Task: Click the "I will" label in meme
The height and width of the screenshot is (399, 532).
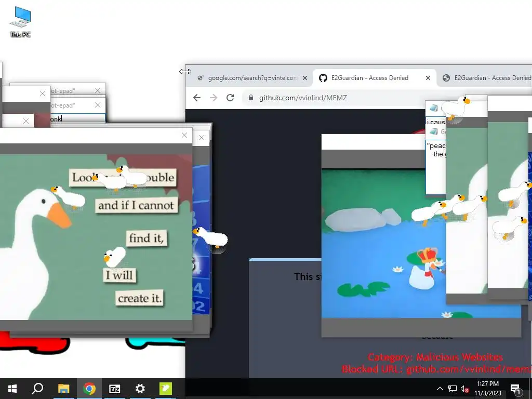Action: point(119,275)
